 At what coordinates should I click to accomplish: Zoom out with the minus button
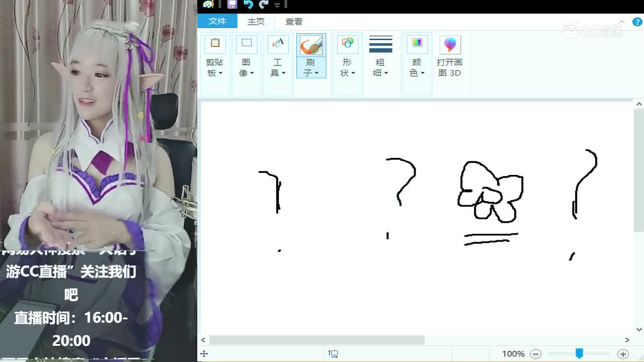click(536, 354)
